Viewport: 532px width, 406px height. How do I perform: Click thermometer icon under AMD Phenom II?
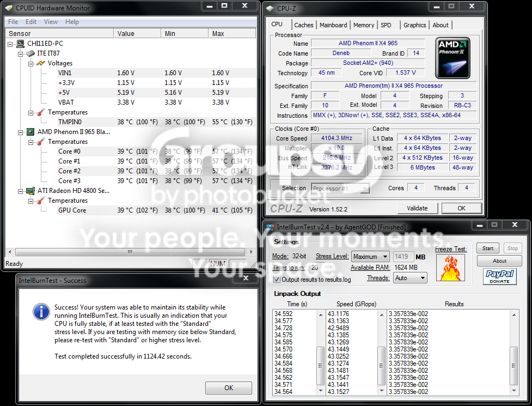click(x=41, y=142)
